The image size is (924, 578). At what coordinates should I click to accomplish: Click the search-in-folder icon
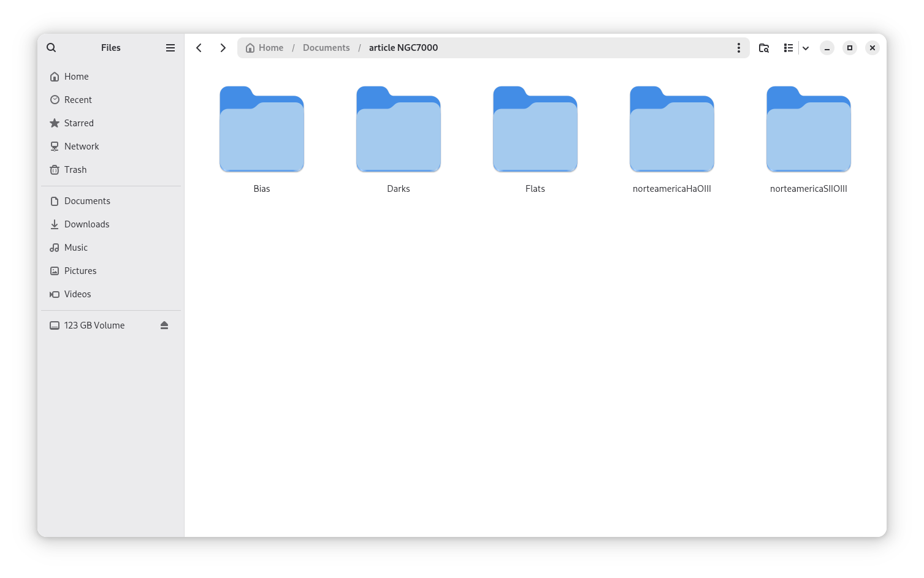[x=764, y=48]
